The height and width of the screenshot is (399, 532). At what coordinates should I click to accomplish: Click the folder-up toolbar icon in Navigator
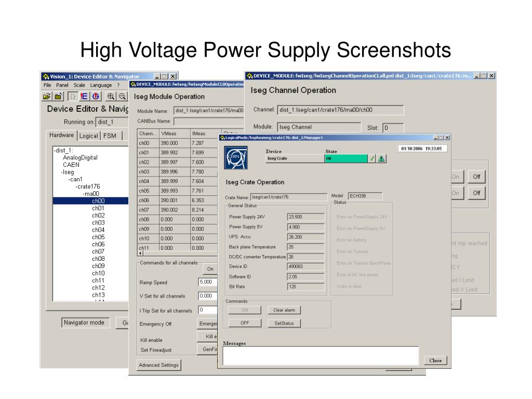[x=58, y=96]
